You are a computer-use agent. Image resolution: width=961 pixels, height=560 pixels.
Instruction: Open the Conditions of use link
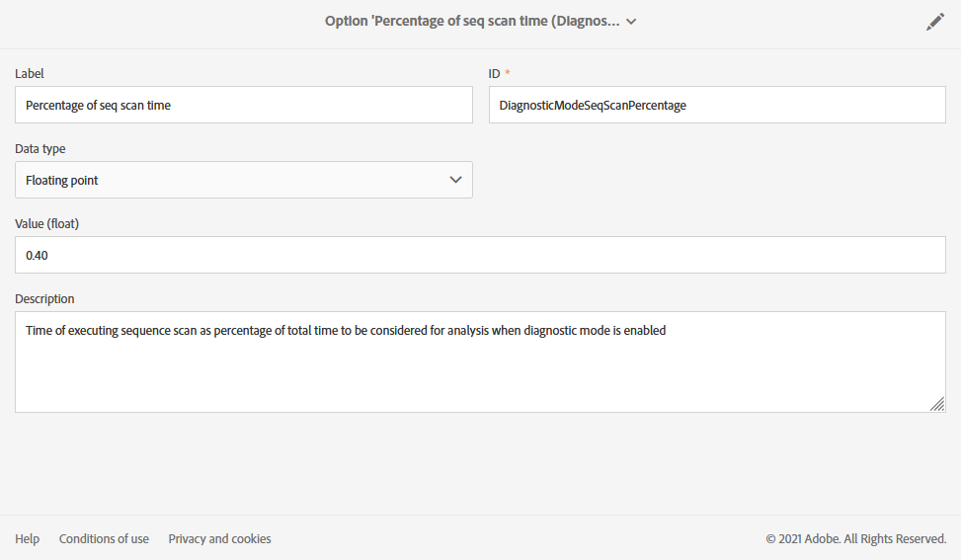(x=104, y=538)
